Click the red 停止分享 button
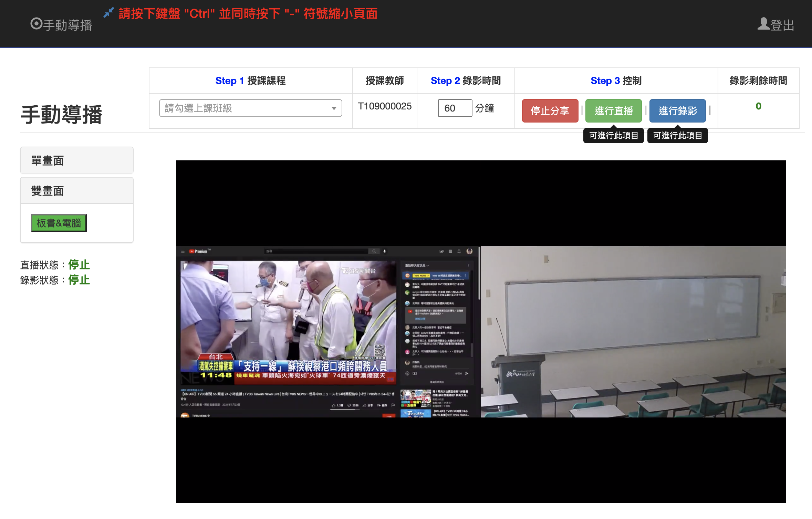Viewport: 812px width, 519px height. tap(550, 111)
